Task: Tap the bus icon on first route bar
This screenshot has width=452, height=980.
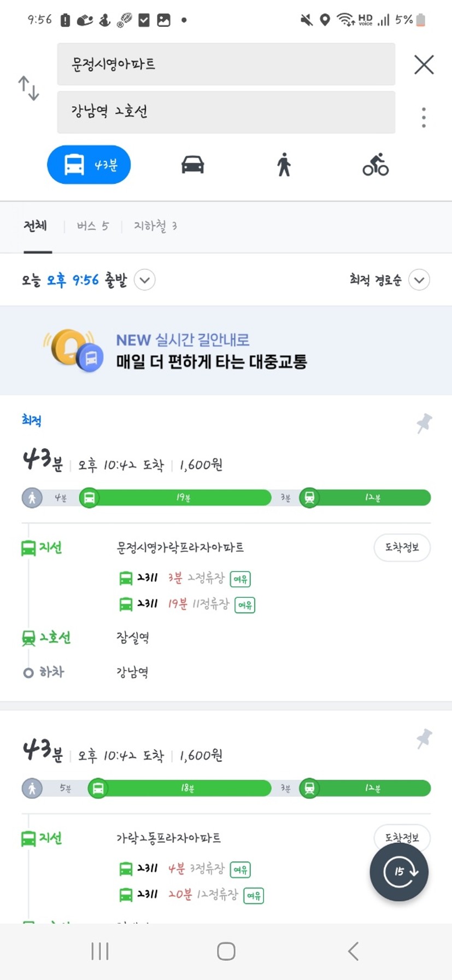Action: pos(89,498)
